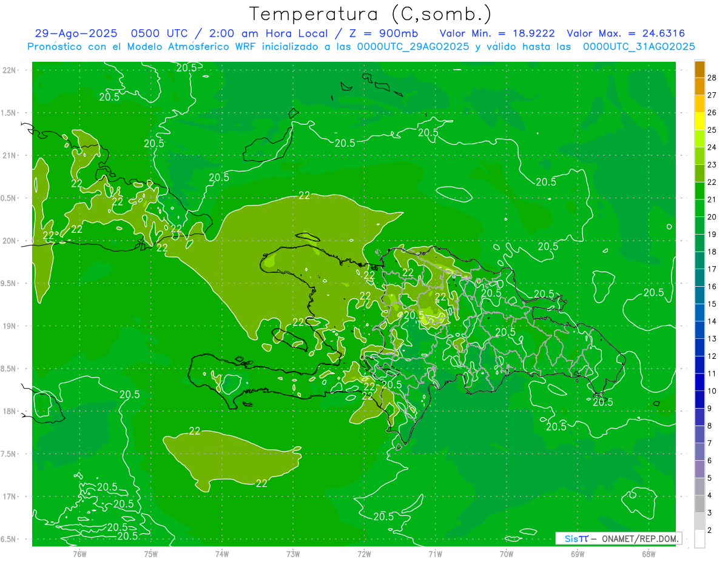
Task: Click the "75W" longitude axis label
Action: [151, 554]
